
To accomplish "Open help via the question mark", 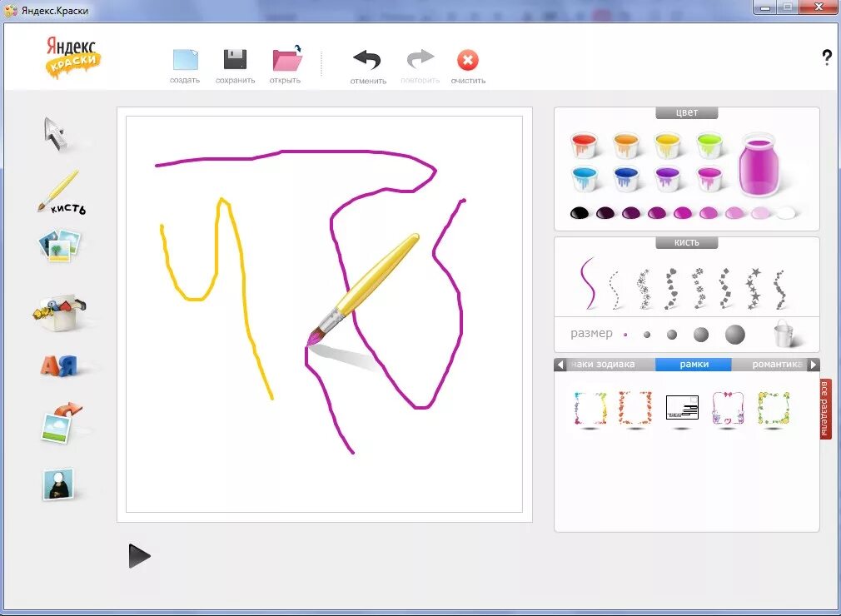I will tap(827, 57).
